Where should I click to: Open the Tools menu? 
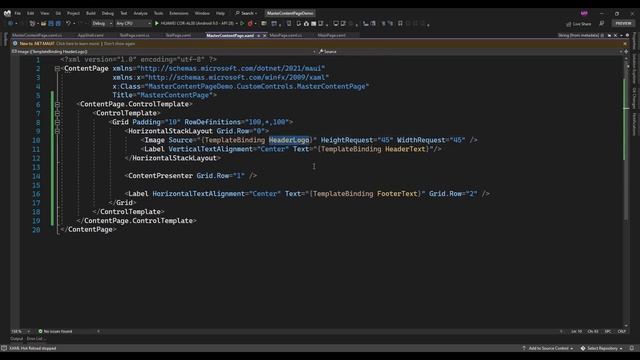click(x=158, y=13)
